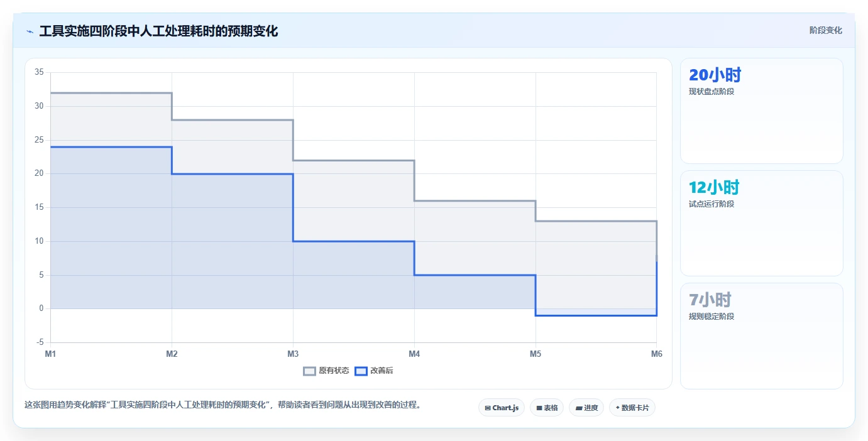The image size is (868, 441).
Task: Click the 表格 tag
Action: pos(547,408)
